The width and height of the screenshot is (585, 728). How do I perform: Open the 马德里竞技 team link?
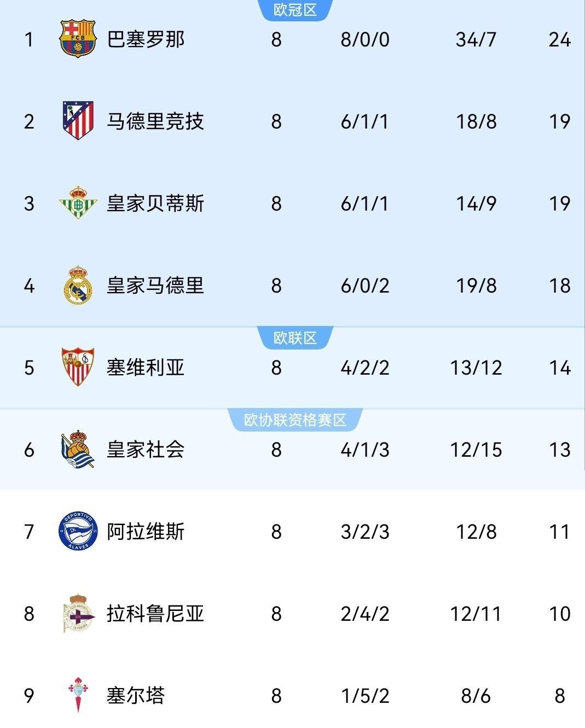pos(155,121)
